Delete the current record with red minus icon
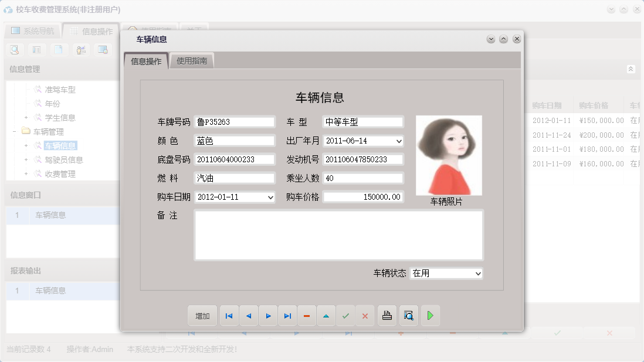The width and height of the screenshot is (644, 362). click(307, 316)
